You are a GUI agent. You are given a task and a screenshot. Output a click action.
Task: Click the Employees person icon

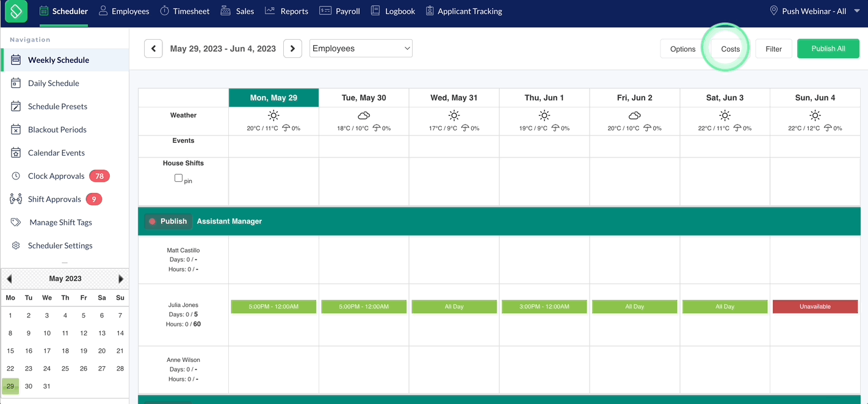(103, 11)
